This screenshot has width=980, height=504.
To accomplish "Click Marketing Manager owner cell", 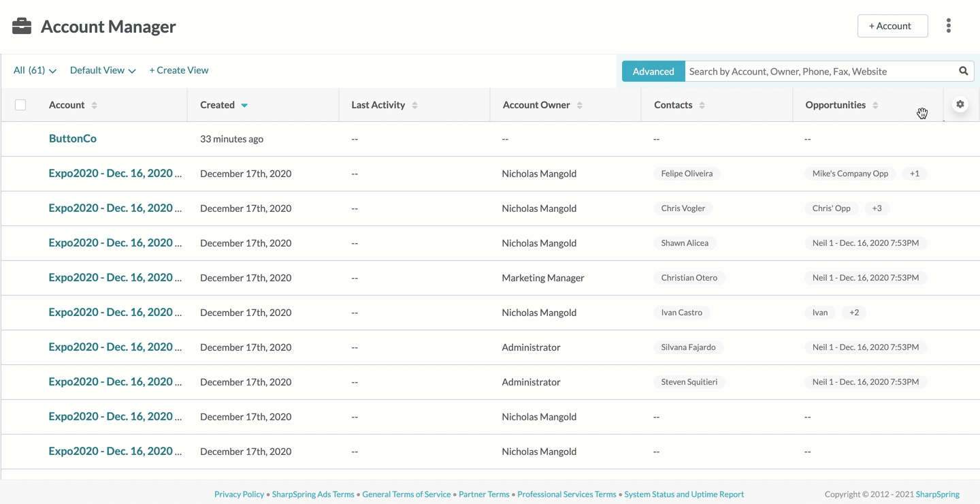I will [x=543, y=278].
